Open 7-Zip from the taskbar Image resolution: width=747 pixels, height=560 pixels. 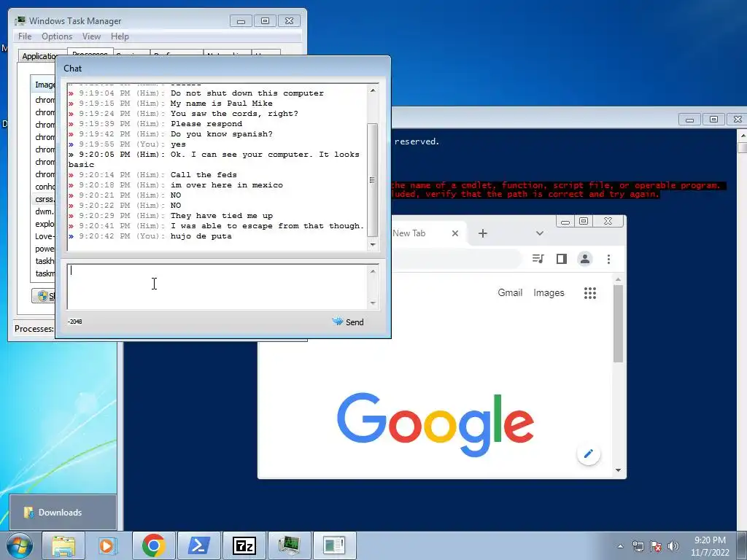(244, 545)
